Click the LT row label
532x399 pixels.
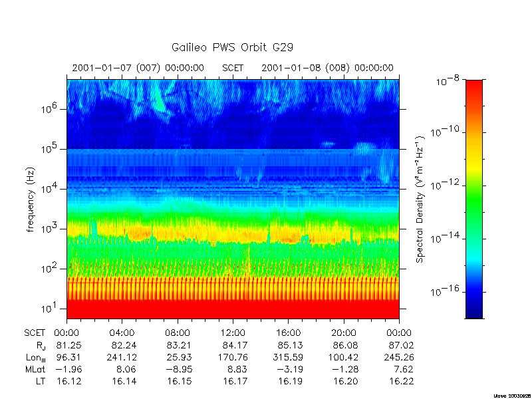(41, 381)
